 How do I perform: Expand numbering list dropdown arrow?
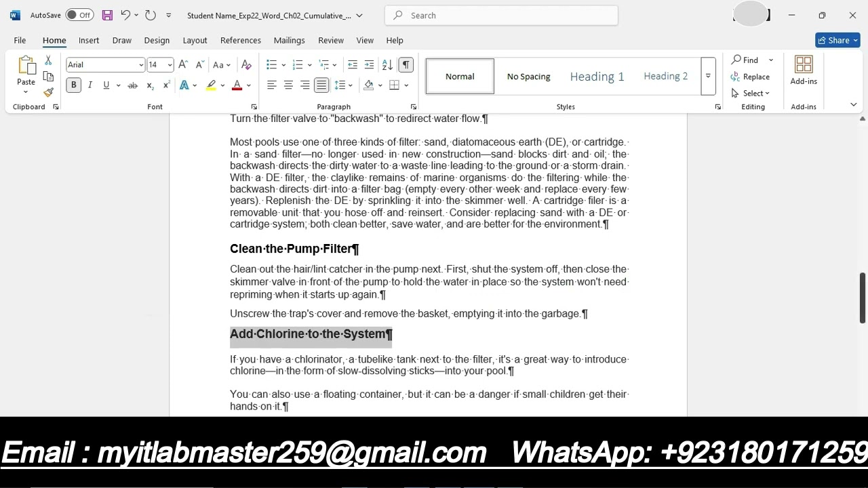[x=309, y=65]
